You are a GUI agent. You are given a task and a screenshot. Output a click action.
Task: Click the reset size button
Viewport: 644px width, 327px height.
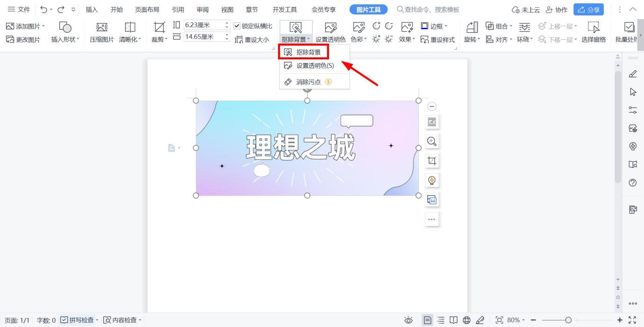click(253, 40)
